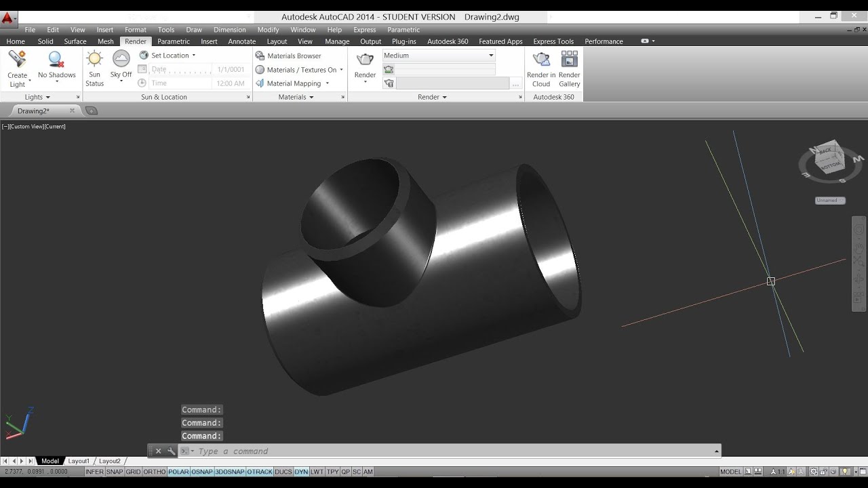
Task: Click the Set Location globe icon
Action: (144, 56)
